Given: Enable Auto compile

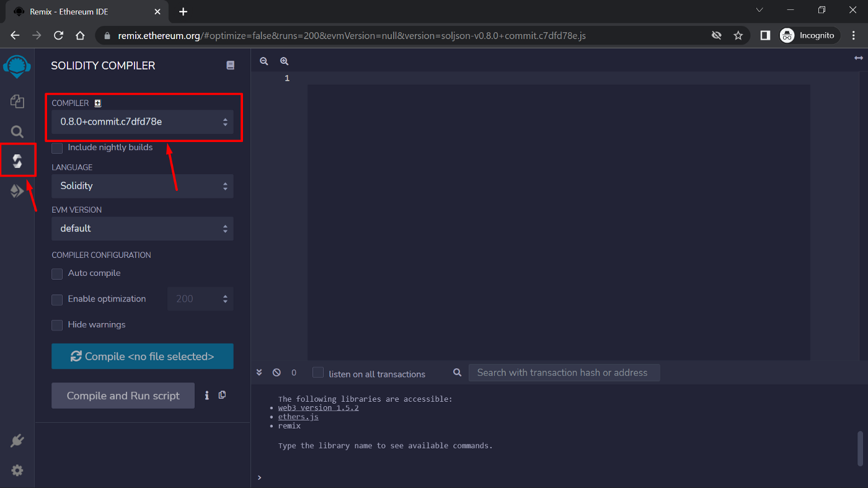Looking at the screenshot, I should [56, 273].
